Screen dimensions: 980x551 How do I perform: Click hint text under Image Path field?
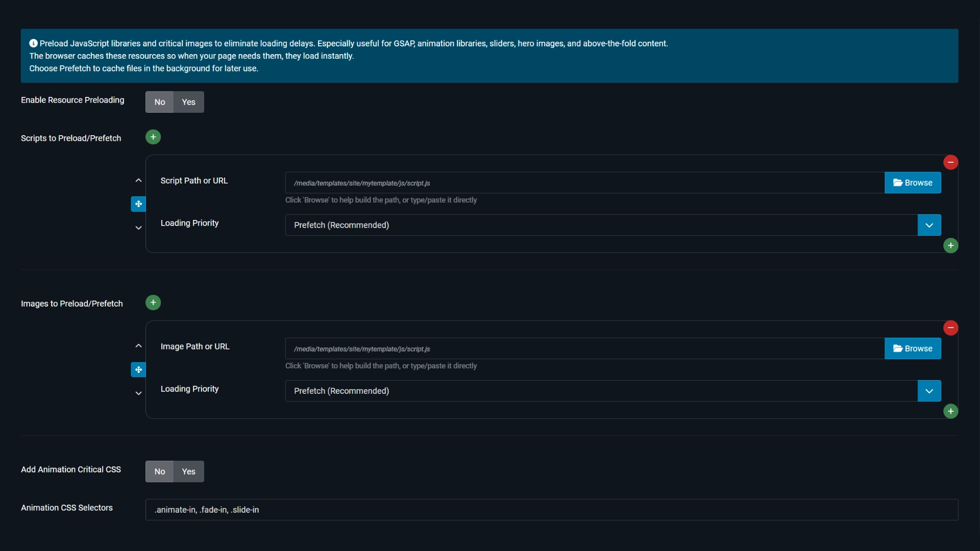click(381, 366)
